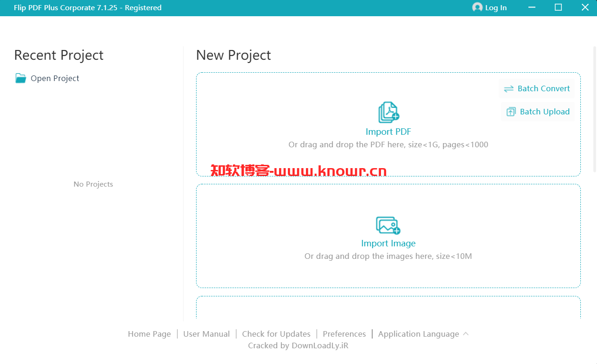The width and height of the screenshot is (597, 364).
Task: Open Preferences from the footer
Action: pos(344,334)
